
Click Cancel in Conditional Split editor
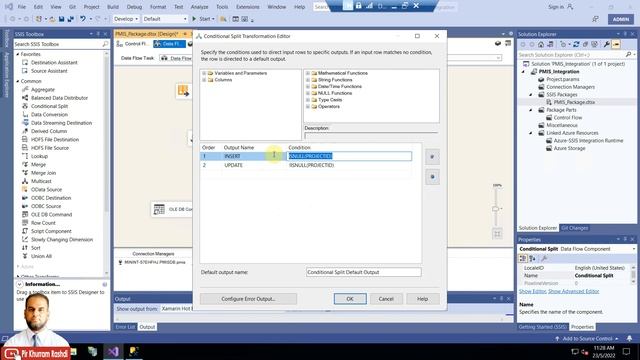point(386,299)
